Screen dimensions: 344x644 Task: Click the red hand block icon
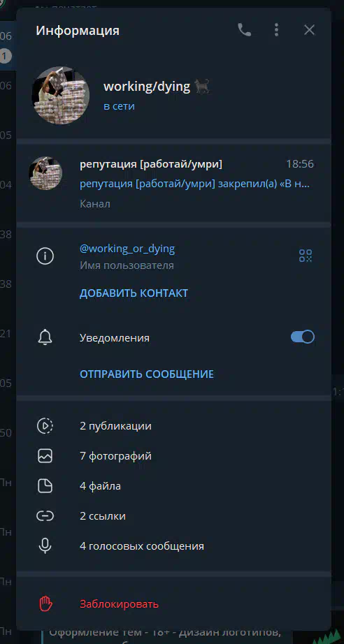(45, 604)
